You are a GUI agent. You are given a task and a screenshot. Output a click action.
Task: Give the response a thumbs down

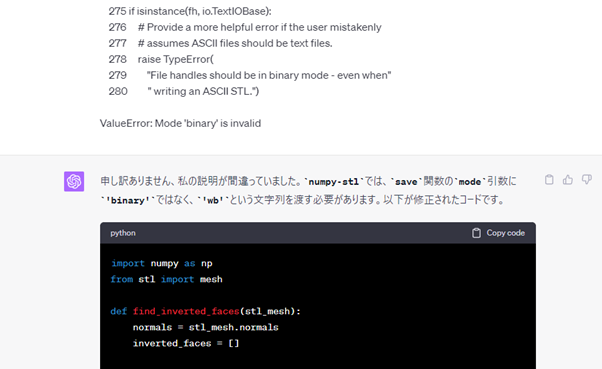coord(587,179)
